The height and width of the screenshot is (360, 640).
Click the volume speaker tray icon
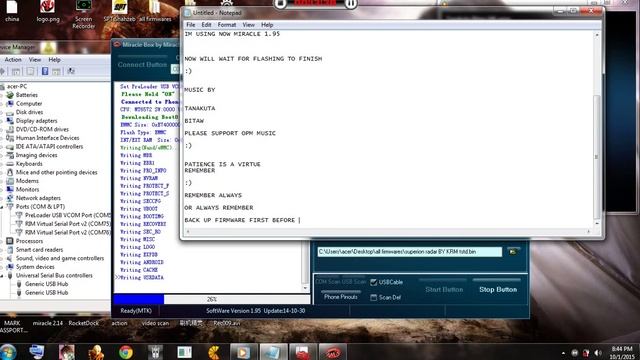598,353
